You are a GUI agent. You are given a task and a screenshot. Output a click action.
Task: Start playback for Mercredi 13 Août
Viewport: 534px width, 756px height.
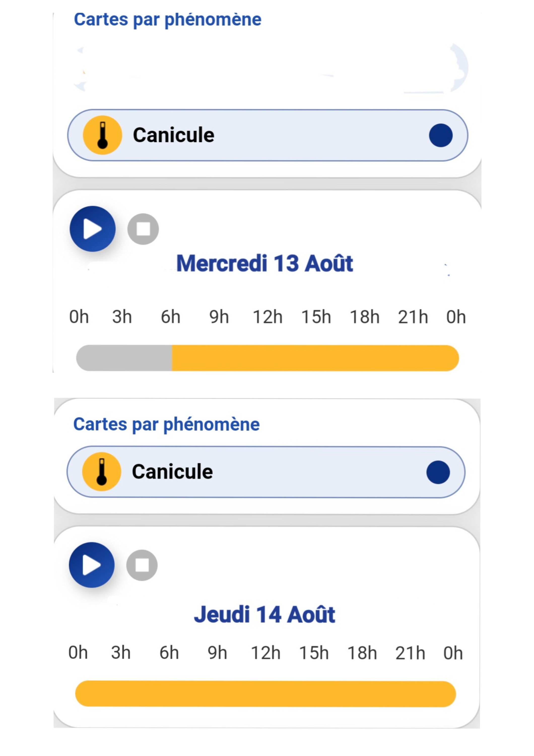92,229
